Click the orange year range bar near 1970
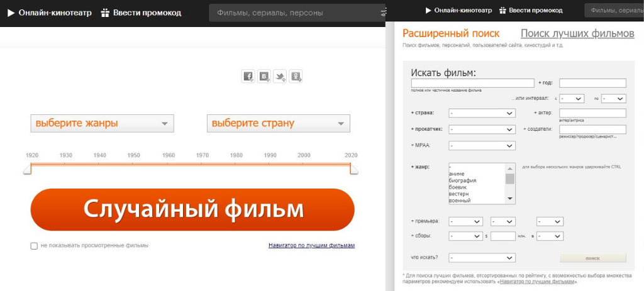This screenshot has width=644, height=291. click(x=202, y=164)
